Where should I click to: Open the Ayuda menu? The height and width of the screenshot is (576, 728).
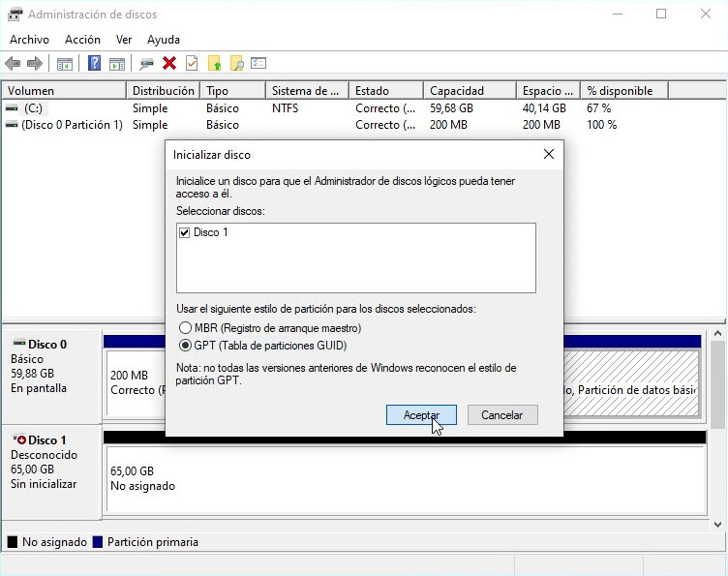pos(163,40)
